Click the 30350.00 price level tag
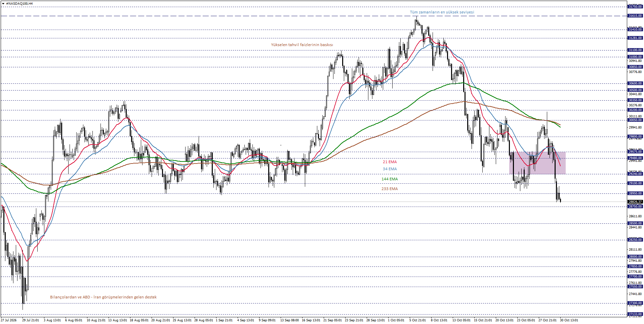Viewport: 644px width, 324px height. coord(635,100)
